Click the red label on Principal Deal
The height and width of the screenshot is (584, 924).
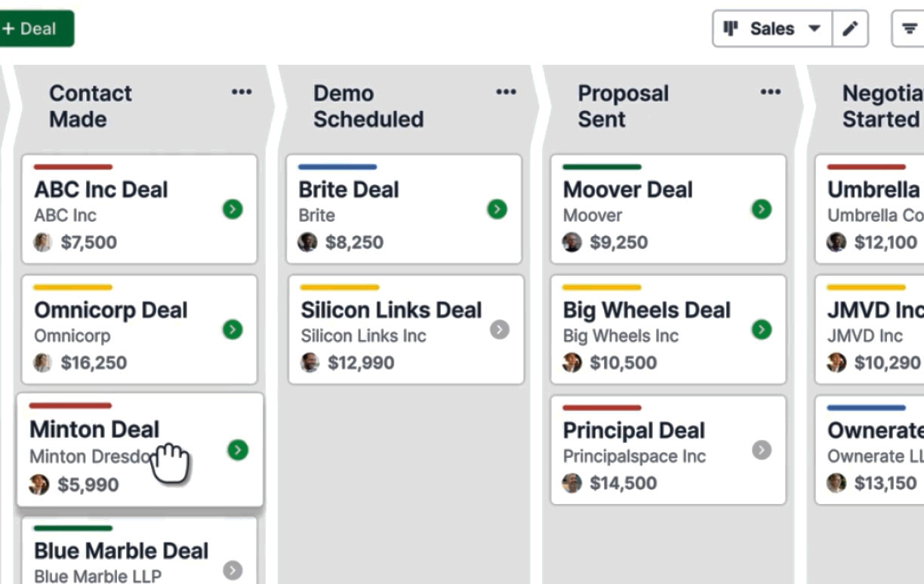pyautogui.click(x=602, y=407)
